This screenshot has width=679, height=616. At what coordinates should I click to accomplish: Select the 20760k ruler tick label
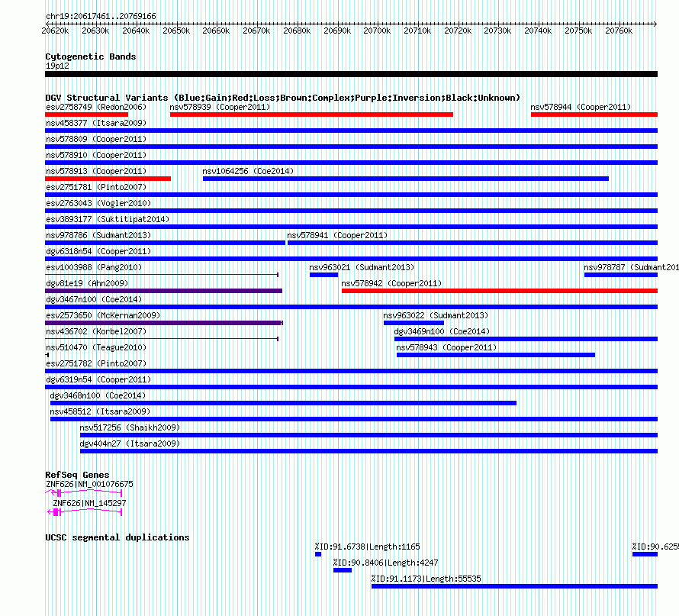[619, 31]
